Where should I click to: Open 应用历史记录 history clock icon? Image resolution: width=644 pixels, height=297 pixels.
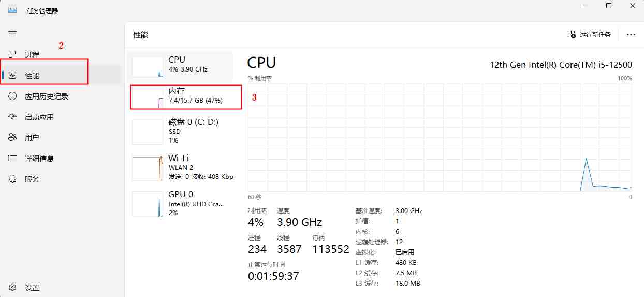coord(13,96)
